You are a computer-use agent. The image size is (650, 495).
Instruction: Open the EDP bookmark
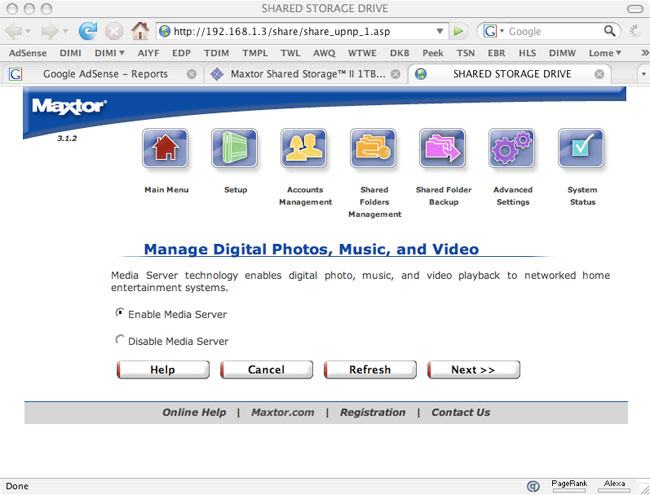click(x=181, y=53)
